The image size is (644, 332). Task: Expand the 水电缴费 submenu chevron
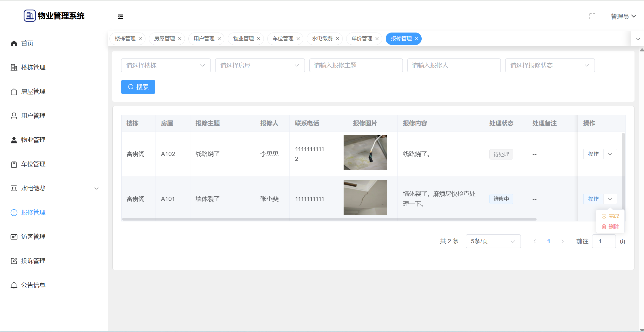coord(96,188)
